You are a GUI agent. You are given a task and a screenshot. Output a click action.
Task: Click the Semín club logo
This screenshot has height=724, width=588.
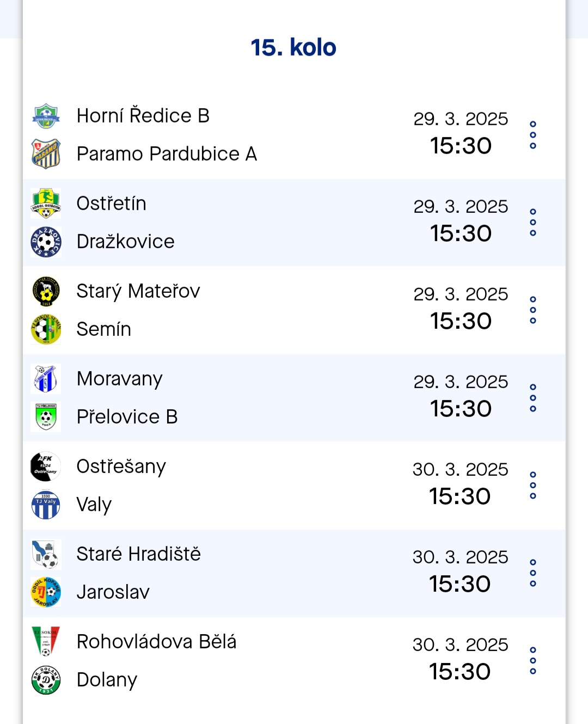[x=46, y=329]
